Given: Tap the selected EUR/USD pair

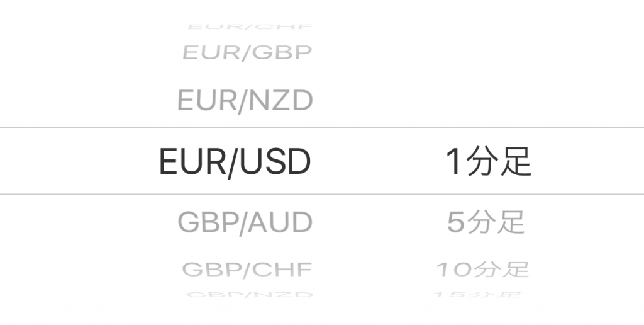Looking at the screenshot, I should pyautogui.click(x=235, y=162).
